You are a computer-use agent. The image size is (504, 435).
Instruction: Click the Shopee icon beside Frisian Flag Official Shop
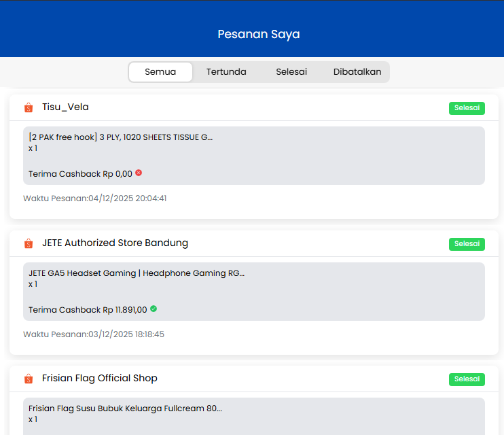click(x=28, y=379)
